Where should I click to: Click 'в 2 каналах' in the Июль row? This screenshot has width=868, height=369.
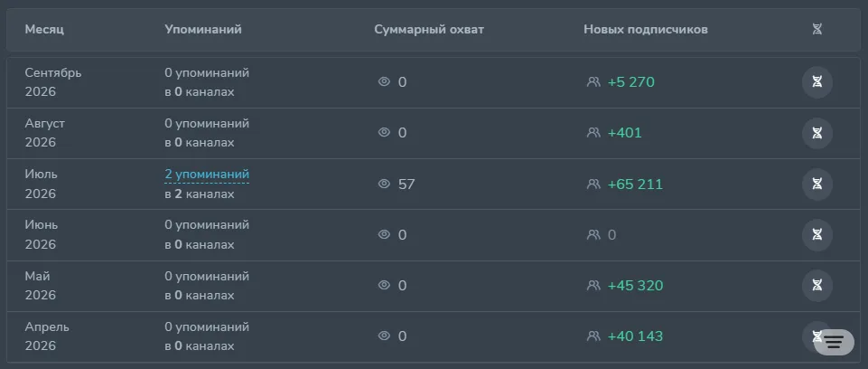[200, 194]
